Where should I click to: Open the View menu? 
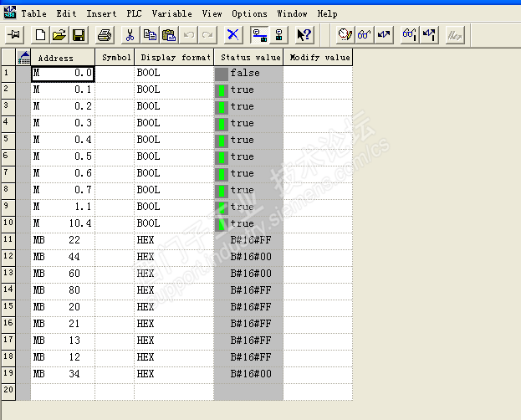click(212, 13)
